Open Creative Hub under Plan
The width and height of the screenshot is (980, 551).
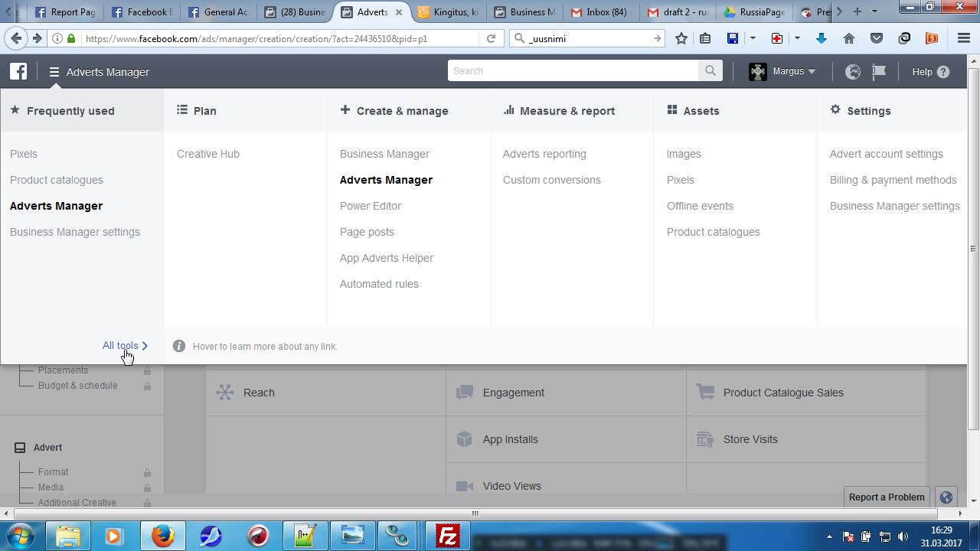[208, 154]
